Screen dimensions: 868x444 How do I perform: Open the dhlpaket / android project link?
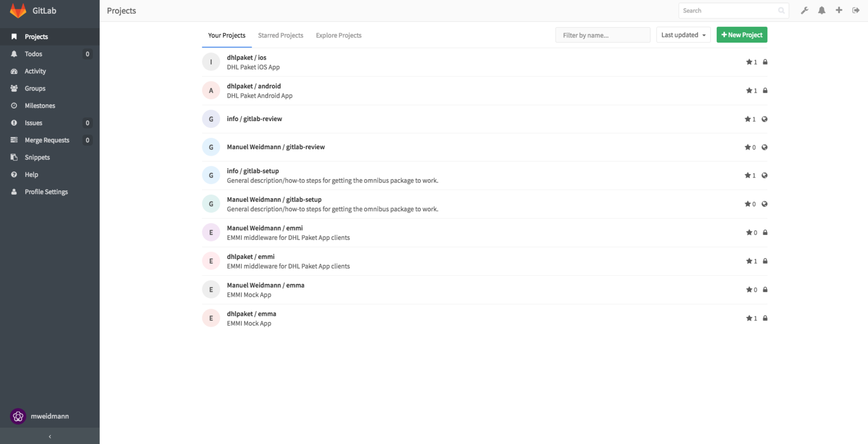click(x=254, y=86)
